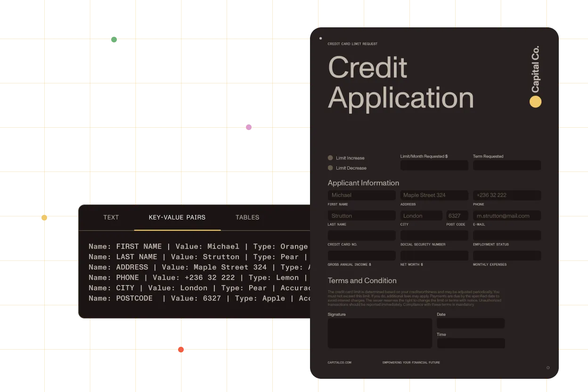Switch to the TABLES tab
Viewport: 588px width, 392px height.
coord(247,217)
